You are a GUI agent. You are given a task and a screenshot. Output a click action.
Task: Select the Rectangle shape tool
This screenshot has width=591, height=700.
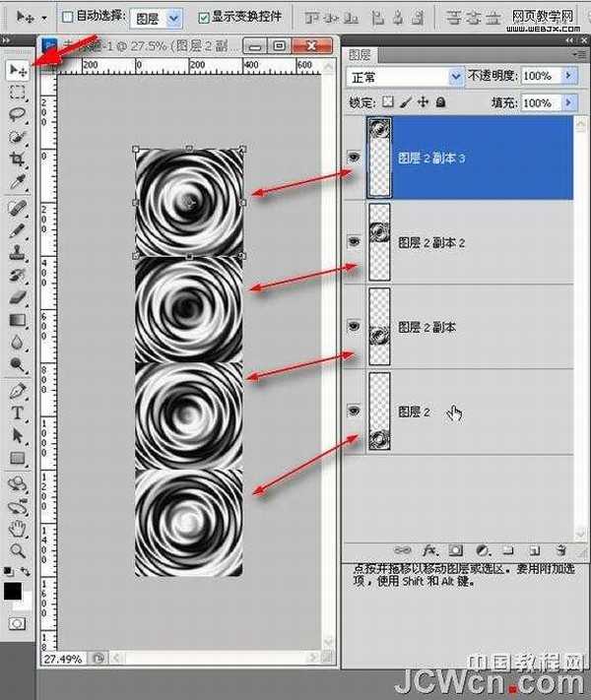pos(18,458)
